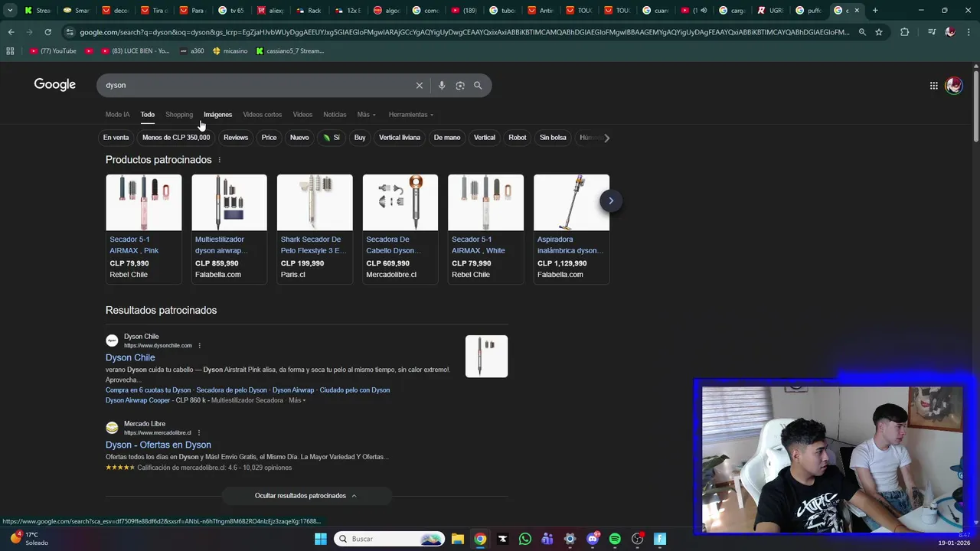Open Aspiradora inalámbrica dyson product image

coord(571,202)
